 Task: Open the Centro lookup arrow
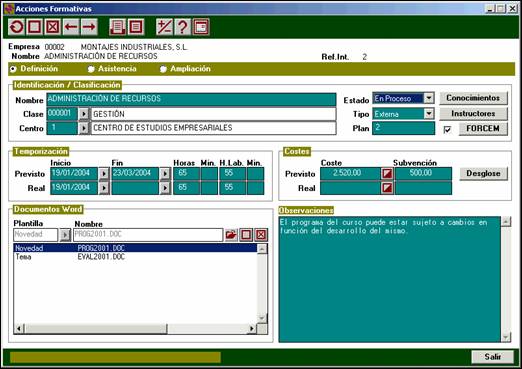[x=84, y=128]
